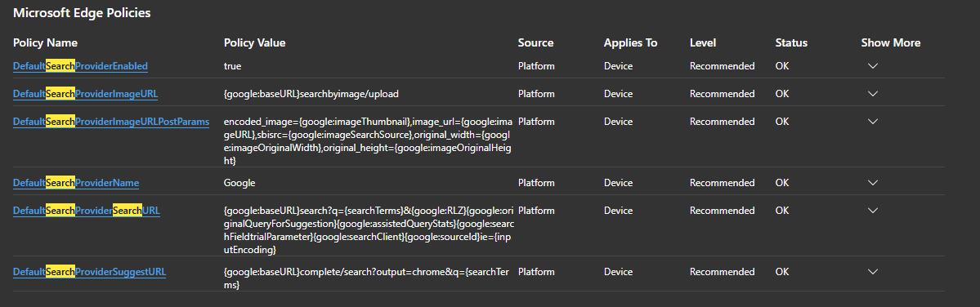This screenshot has width=980, height=307.
Task: Open the DefaultSearchProviderEnabled policy link
Action: point(80,66)
